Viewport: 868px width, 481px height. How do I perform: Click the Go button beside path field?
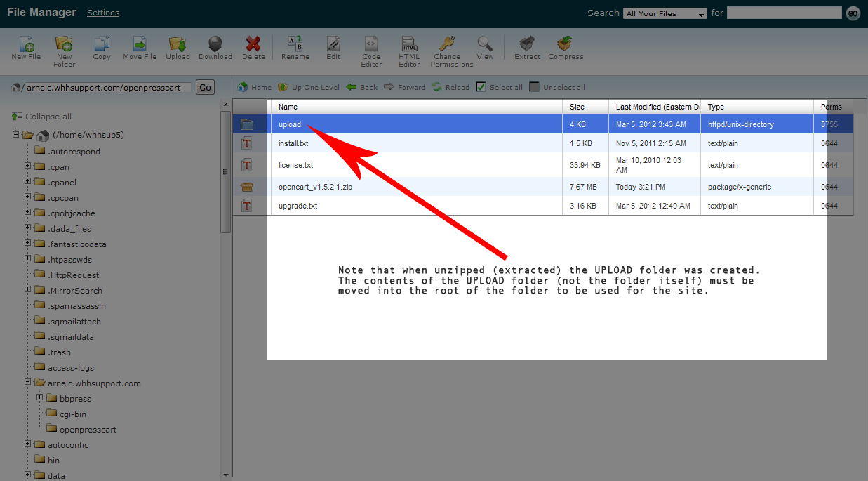coord(205,88)
